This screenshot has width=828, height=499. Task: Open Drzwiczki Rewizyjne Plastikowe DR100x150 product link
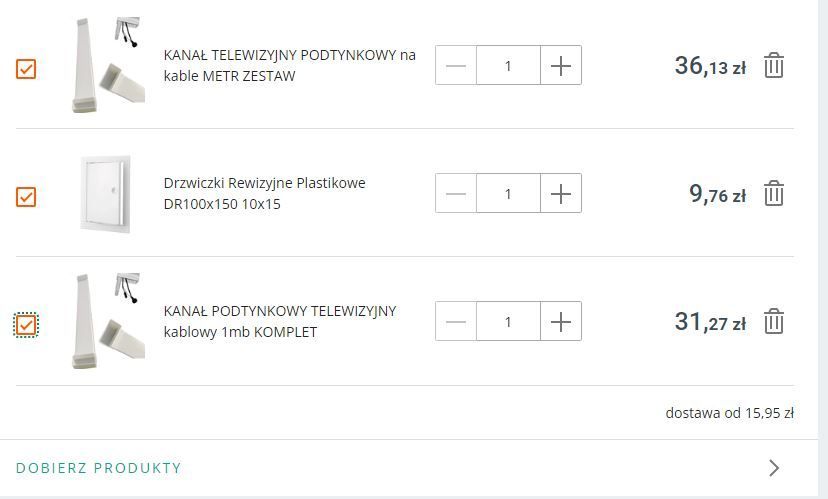tap(265, 193)
